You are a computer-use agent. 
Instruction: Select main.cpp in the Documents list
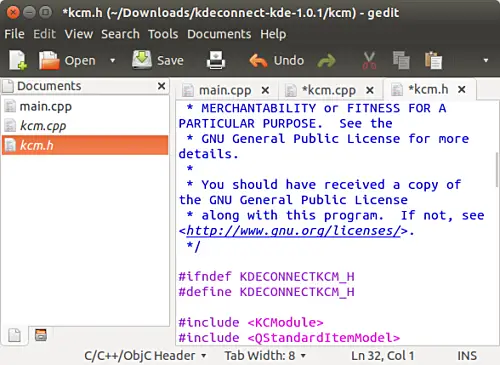[x=85, y=107]
